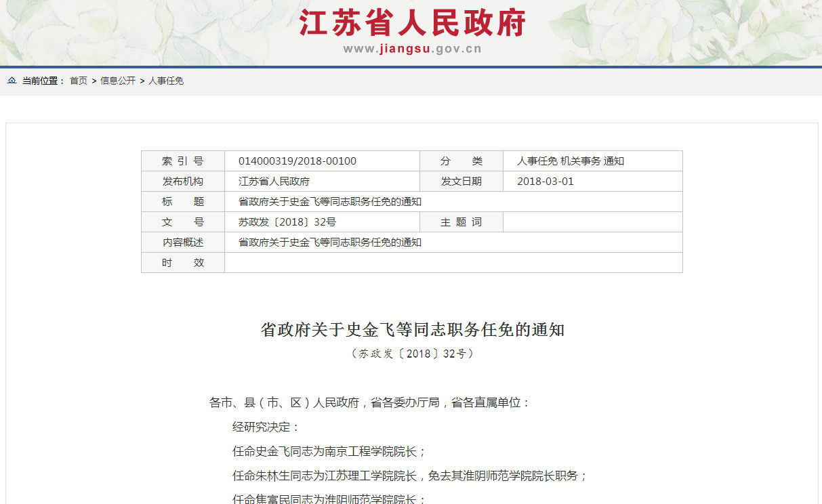Click the subtitle （苏政发〔2018〕32号）
Viewport: 822px width, 504px height.
tap(412, 354)
